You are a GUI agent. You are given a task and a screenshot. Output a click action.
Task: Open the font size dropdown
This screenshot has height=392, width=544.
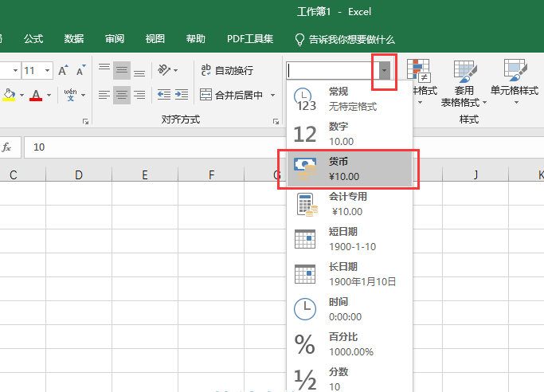pos(45,70)
